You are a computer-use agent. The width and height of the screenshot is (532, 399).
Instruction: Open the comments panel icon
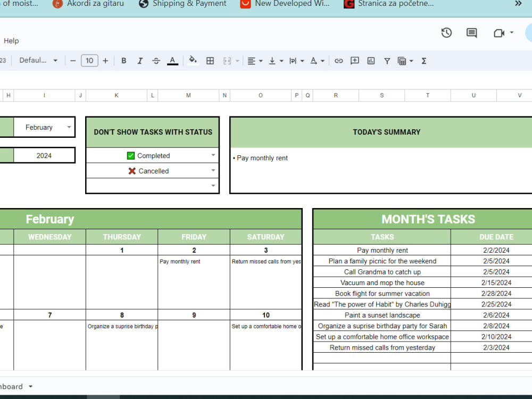pos(471,33)
